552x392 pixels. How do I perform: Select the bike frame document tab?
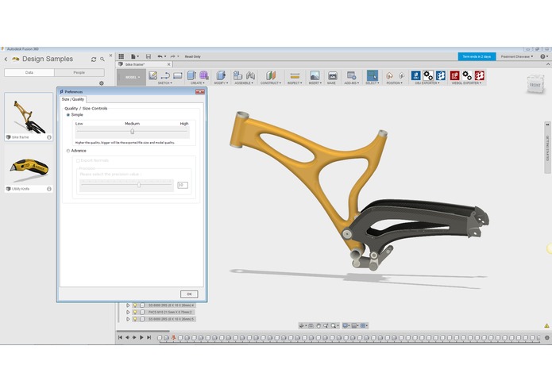pyautogui.click(x=143, y=64)
